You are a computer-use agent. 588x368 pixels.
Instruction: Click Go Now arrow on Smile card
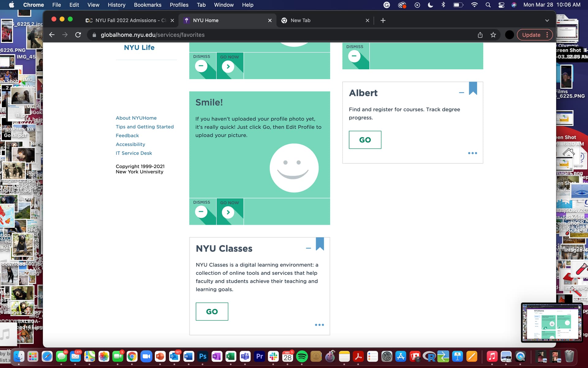228,212
